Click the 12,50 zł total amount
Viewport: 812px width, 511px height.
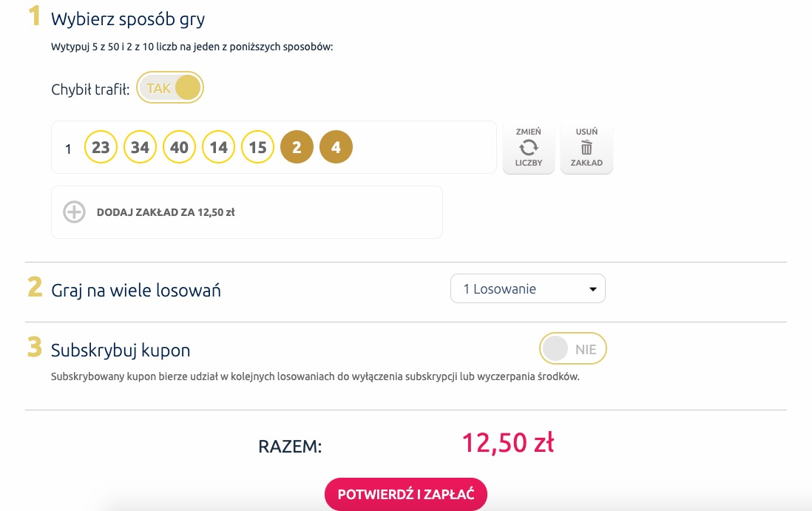[508, 443]
